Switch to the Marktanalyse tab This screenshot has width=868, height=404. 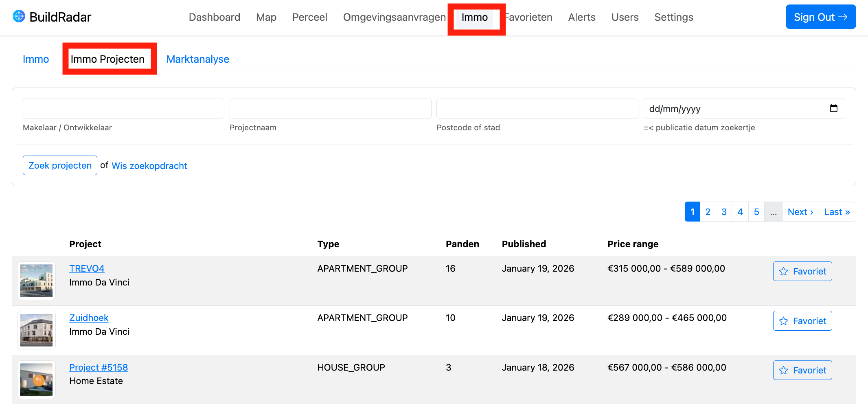(197, 59)
